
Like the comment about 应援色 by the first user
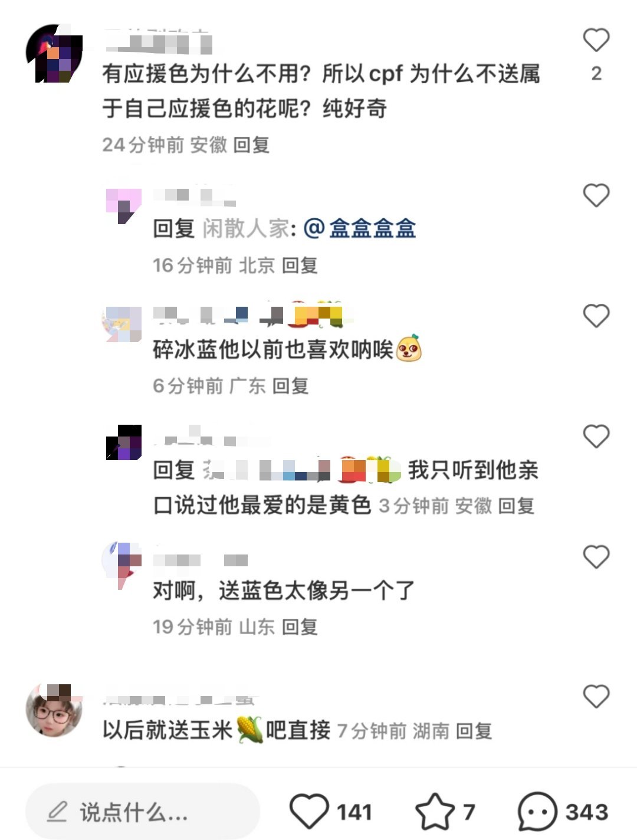click(596, 40)
